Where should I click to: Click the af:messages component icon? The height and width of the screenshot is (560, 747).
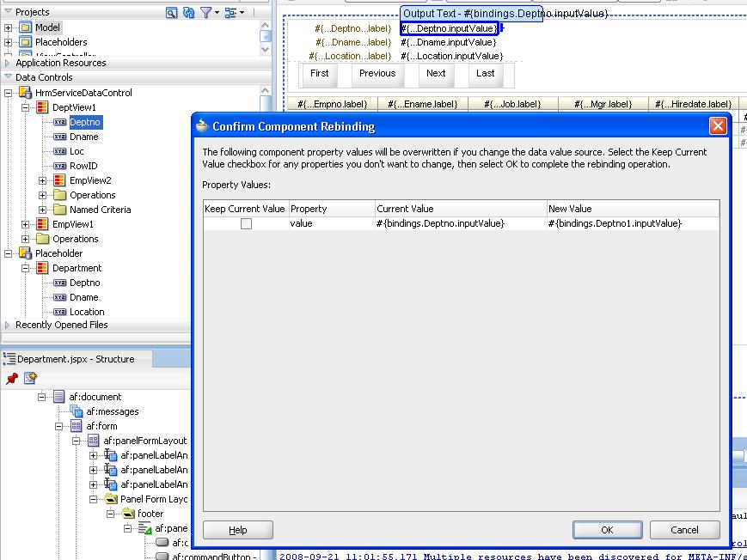(76, 411)
